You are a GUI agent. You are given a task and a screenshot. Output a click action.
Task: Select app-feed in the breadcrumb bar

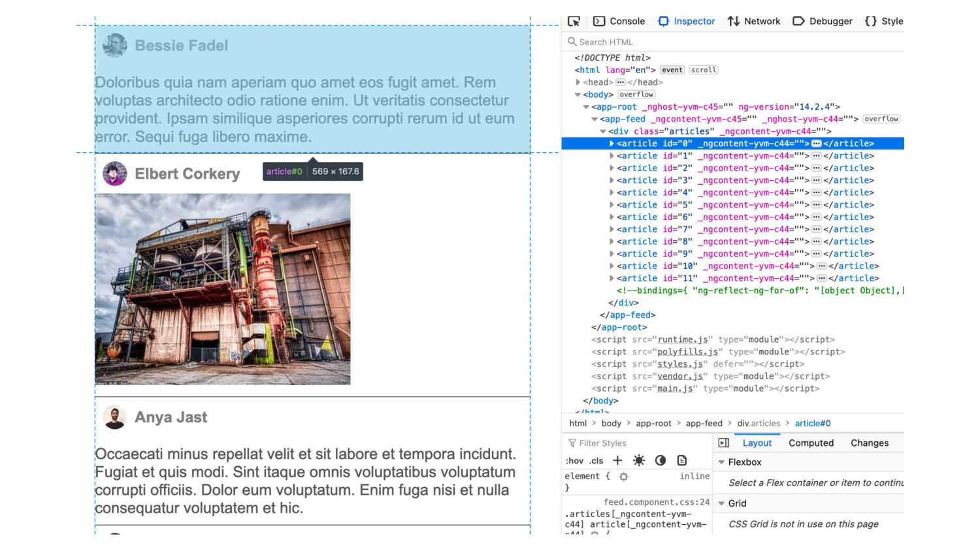704,424
